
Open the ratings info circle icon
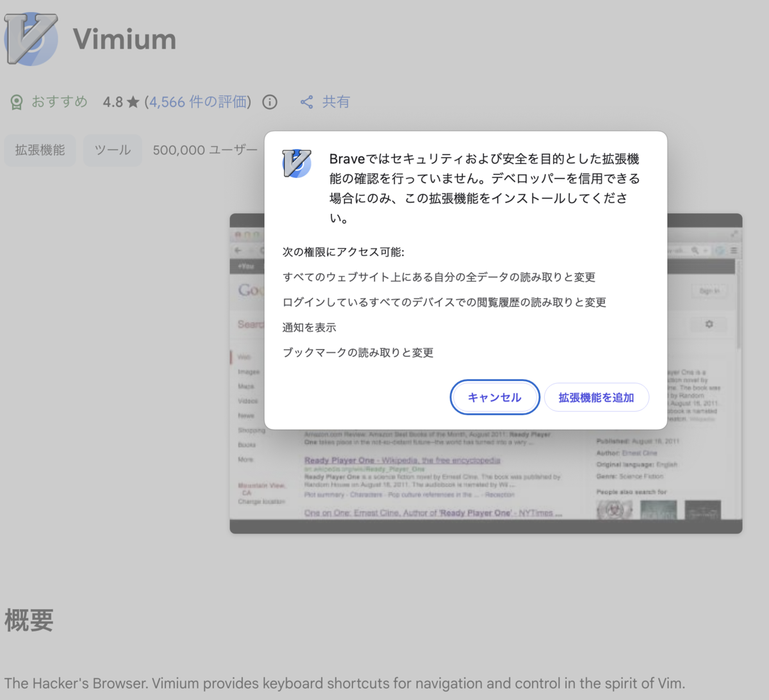pyautogui.click(x=270, y=102)
